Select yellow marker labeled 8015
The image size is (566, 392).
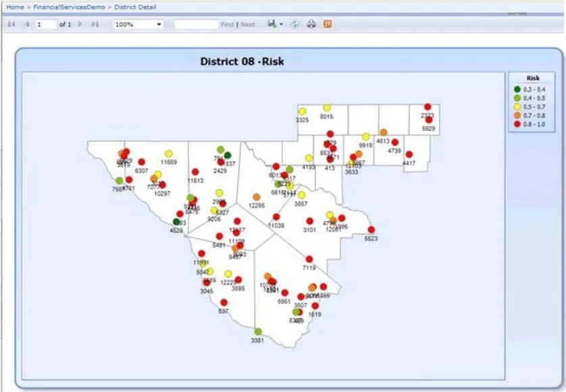[x=327, y=108]
